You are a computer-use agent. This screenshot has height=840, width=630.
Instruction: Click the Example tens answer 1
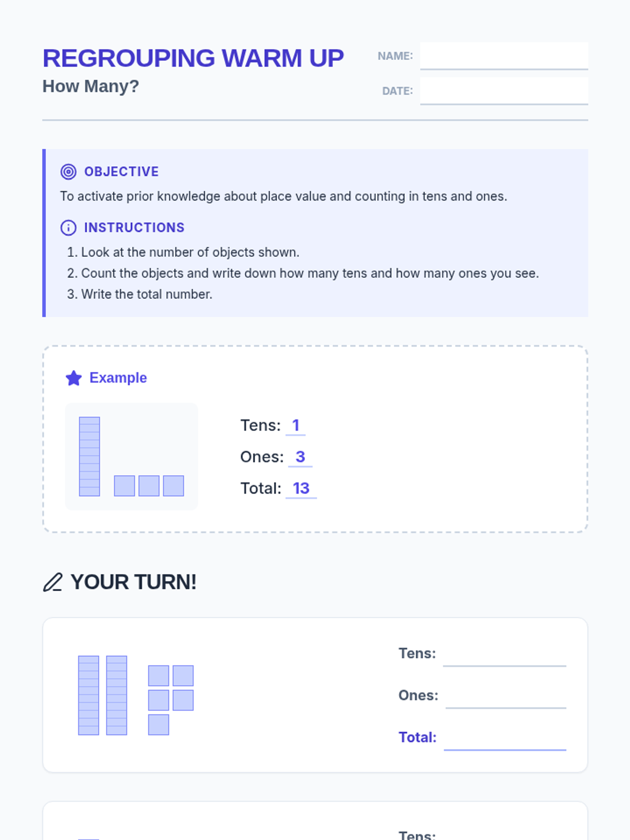tap(296, 425)
